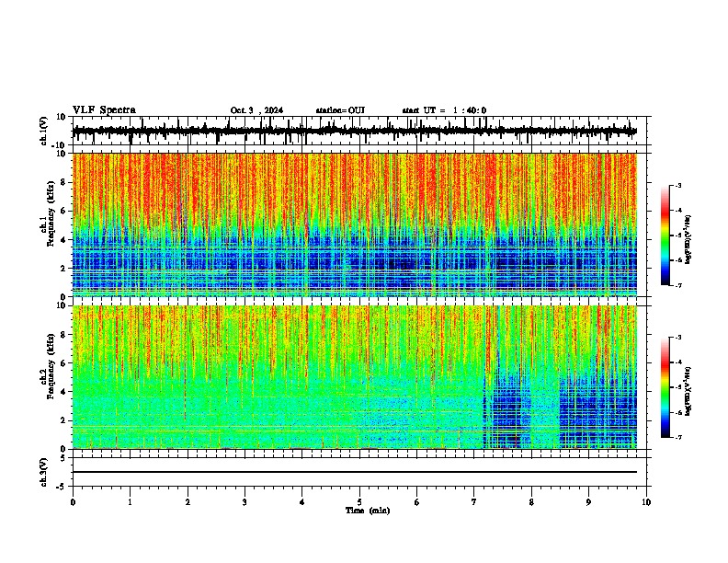Click time axis tick label "4"
This screenshot has width=728, height=563.
coord(302,502)
